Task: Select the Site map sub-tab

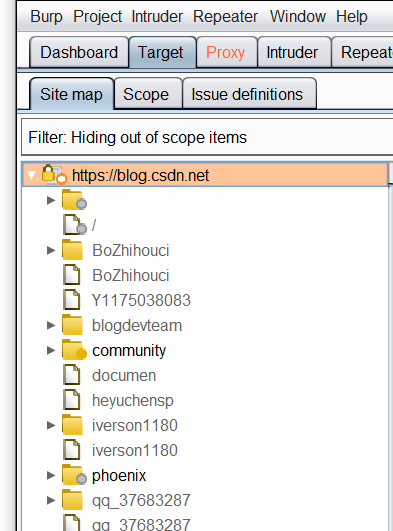Action: click(71, 94)
